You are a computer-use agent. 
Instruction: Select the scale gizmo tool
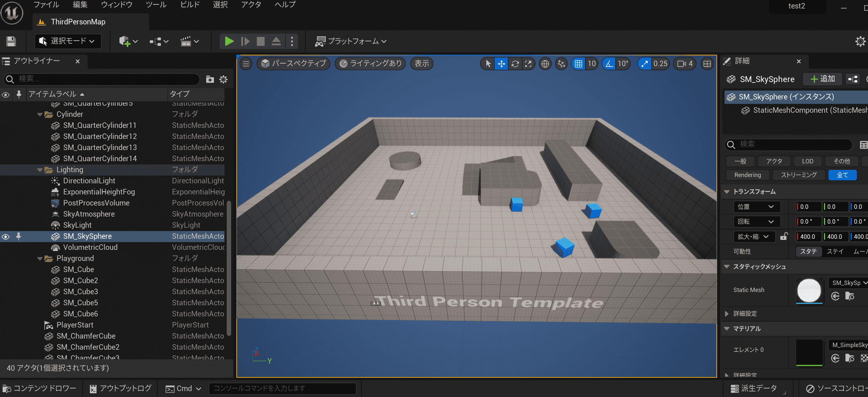click(x=528, y=64)
